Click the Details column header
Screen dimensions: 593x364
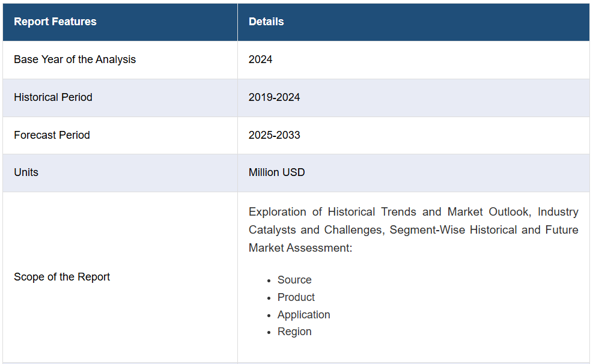(x=266, y=22)
